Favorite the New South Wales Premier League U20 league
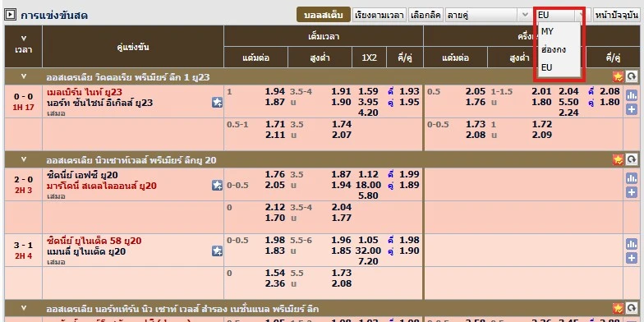The width and height of the screenshot is (644, 322). pos(618,159)
